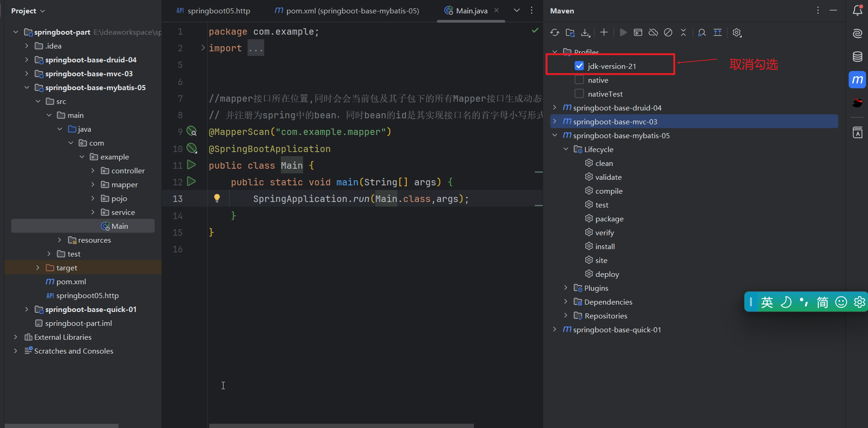Enable skip tests mode in Maven panel
The height and width of the screenshot is (428, 868).
click(x=668, y=32)
